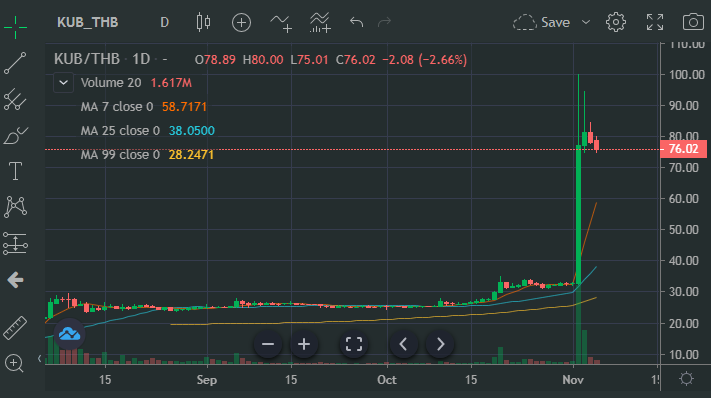
Task: Collapse the indicator legend chevron
Action: 63,83
